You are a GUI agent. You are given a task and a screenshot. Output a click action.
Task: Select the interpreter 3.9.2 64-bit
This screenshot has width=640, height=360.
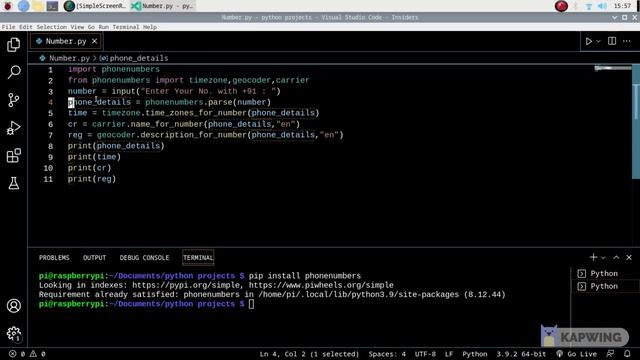pos(521,354)
